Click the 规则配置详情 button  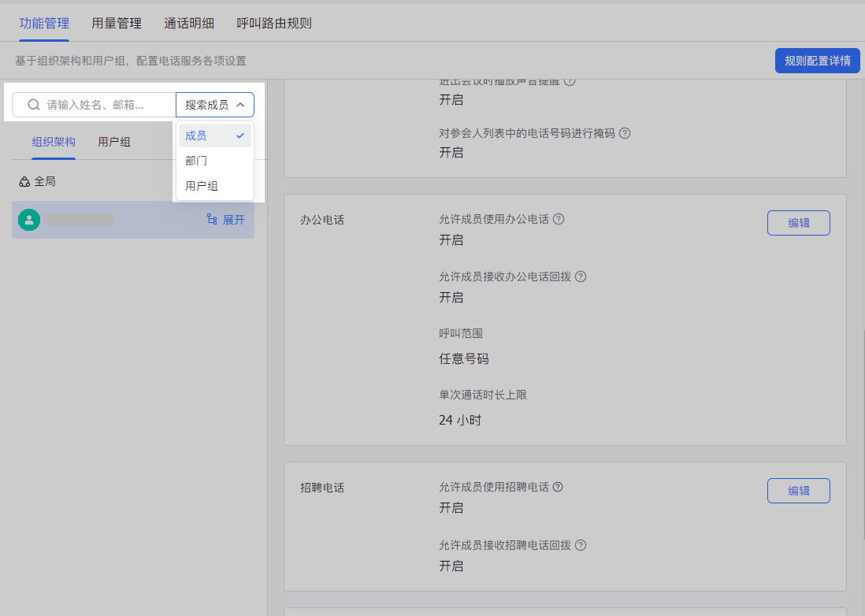pos(817,61)
